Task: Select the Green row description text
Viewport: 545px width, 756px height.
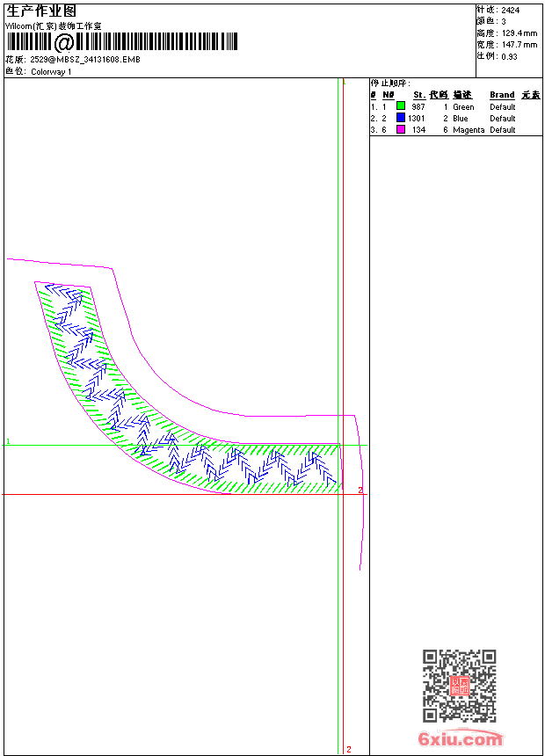Action: 463,106
